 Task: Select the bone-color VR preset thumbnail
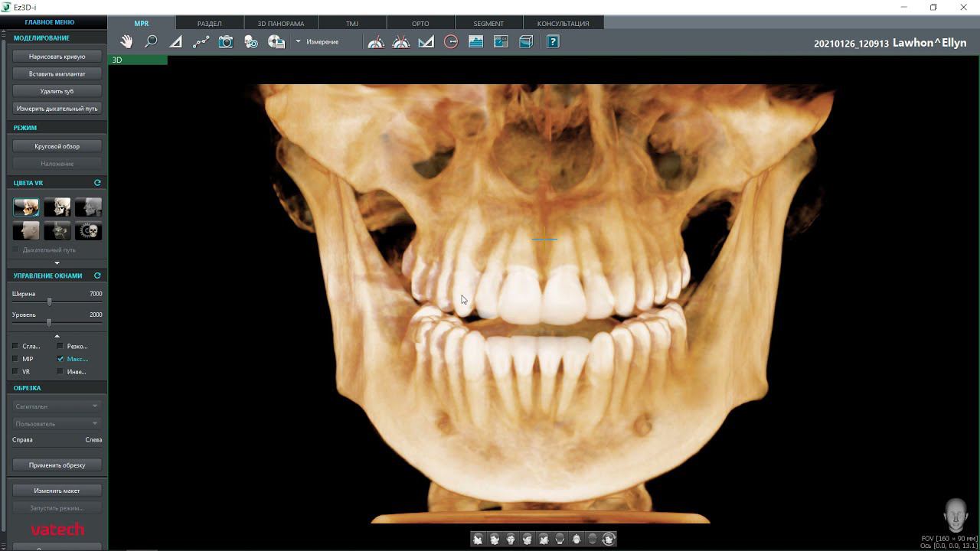click(x=26, y=207)
